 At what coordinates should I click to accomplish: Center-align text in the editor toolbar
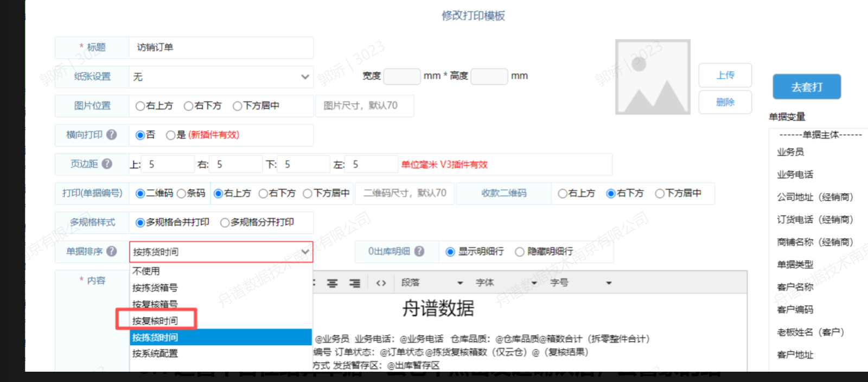(332, 283)
